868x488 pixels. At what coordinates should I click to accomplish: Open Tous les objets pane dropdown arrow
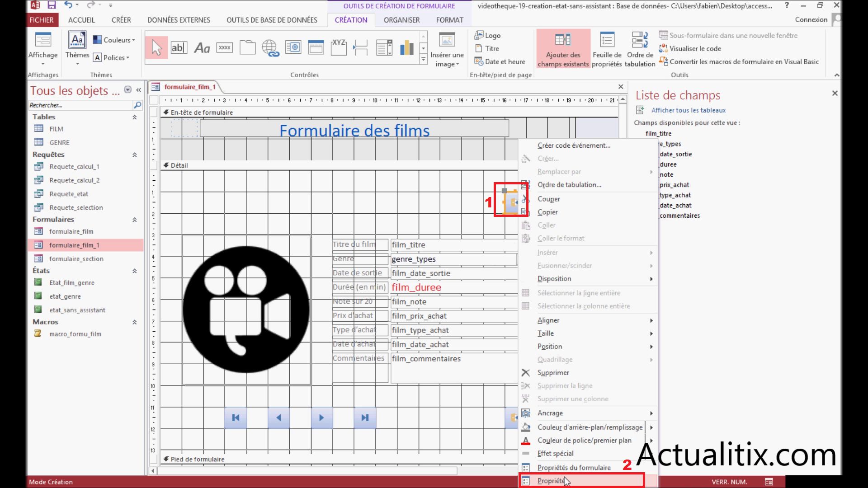click(128, 90)
